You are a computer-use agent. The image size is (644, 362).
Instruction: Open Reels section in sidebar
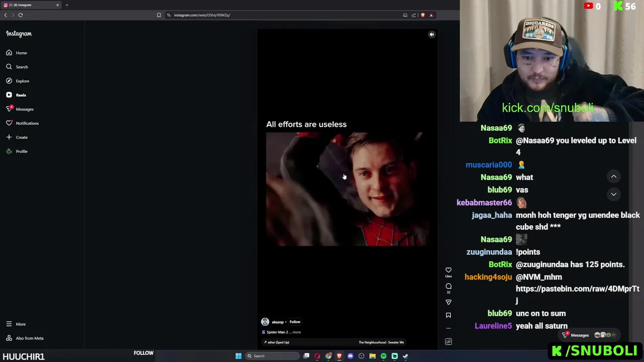tap(16, 95)
